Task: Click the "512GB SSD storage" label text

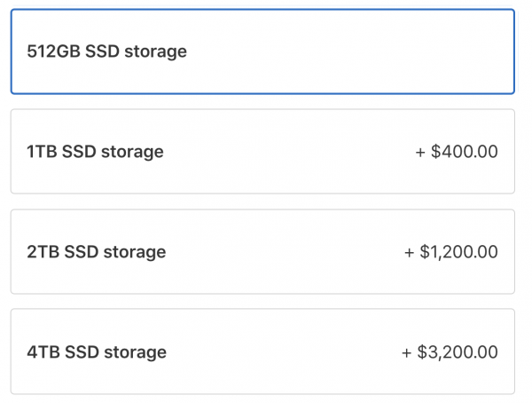Action: click(107, 51)
